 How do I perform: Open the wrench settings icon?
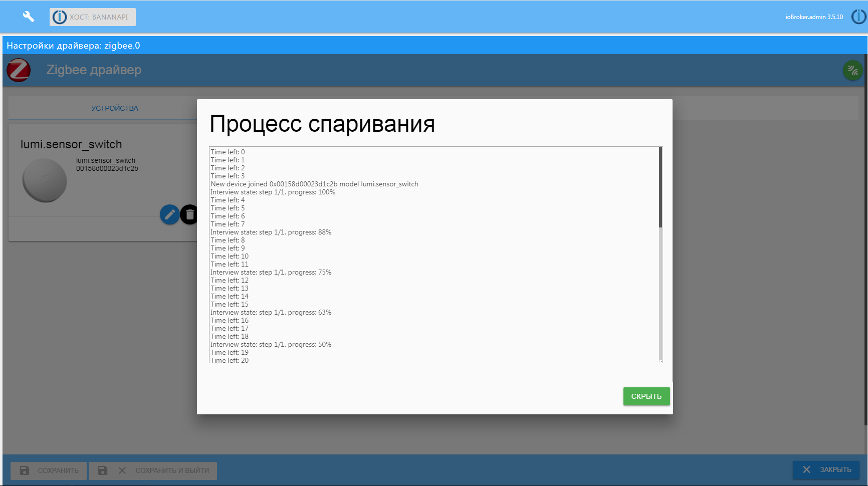click(29, 17)
